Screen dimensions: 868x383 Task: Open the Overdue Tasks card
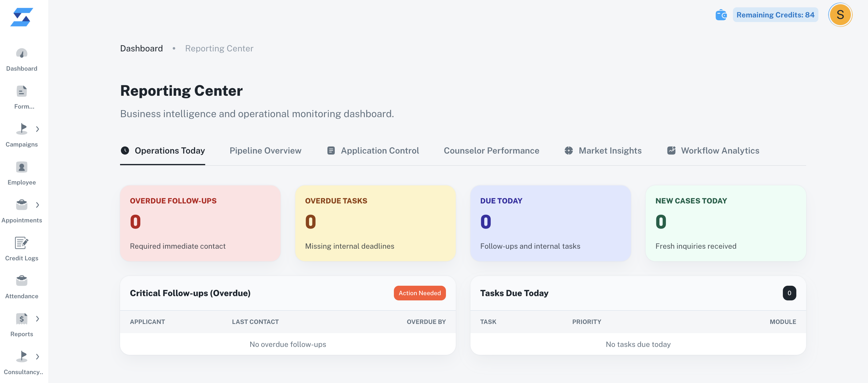coord(376,223)
